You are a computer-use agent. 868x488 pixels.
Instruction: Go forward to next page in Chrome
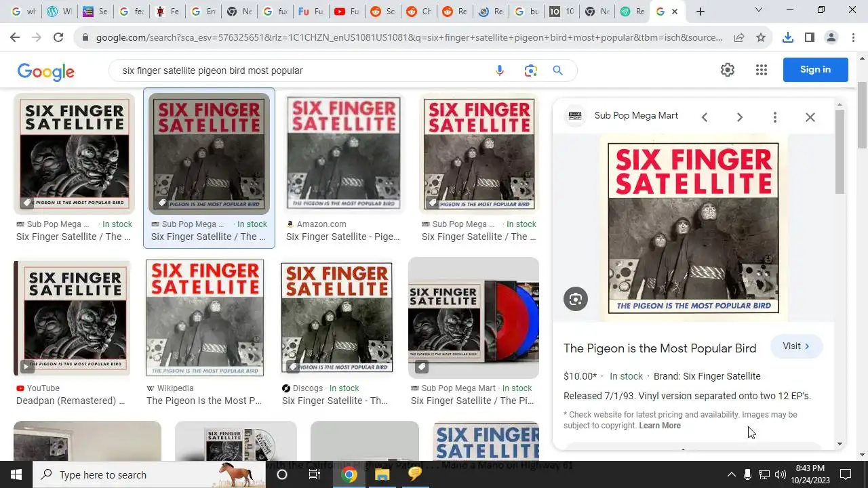click(37, 38)
